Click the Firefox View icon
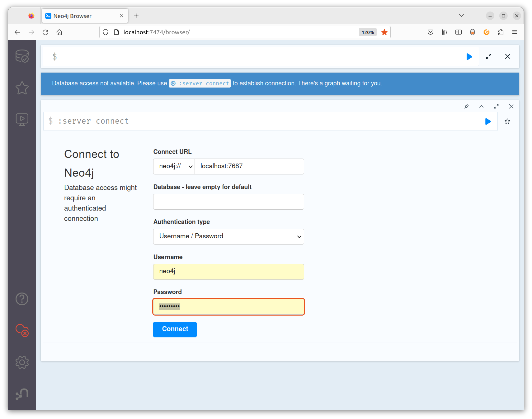Image resolution: width=532 pixels, height=419 pixels. click(x=31, y=16)
